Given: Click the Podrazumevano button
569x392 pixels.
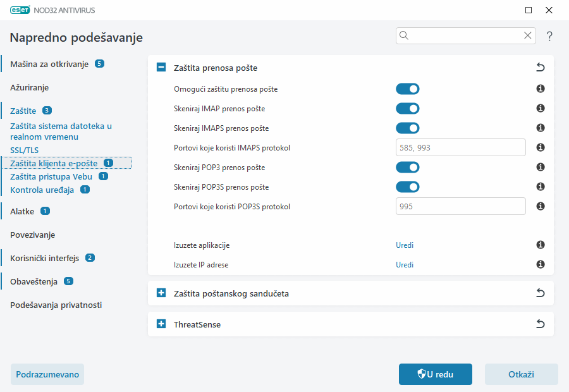Looking at the screenshot, I should 47,374.
